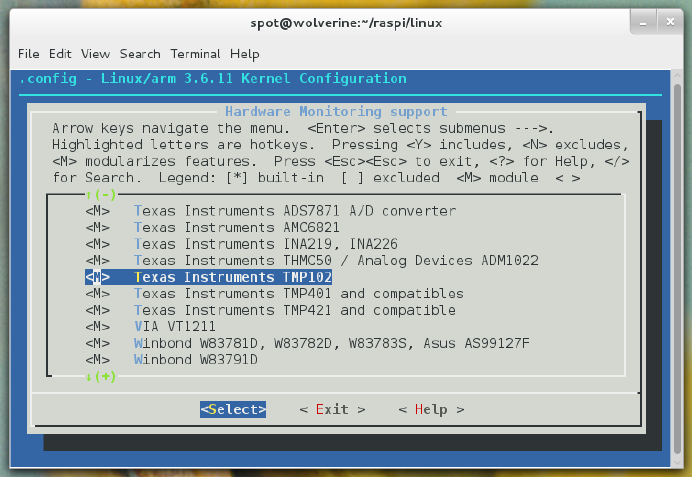Minimize the terminal window
This screenshot has width=692, height=477.
643,22
